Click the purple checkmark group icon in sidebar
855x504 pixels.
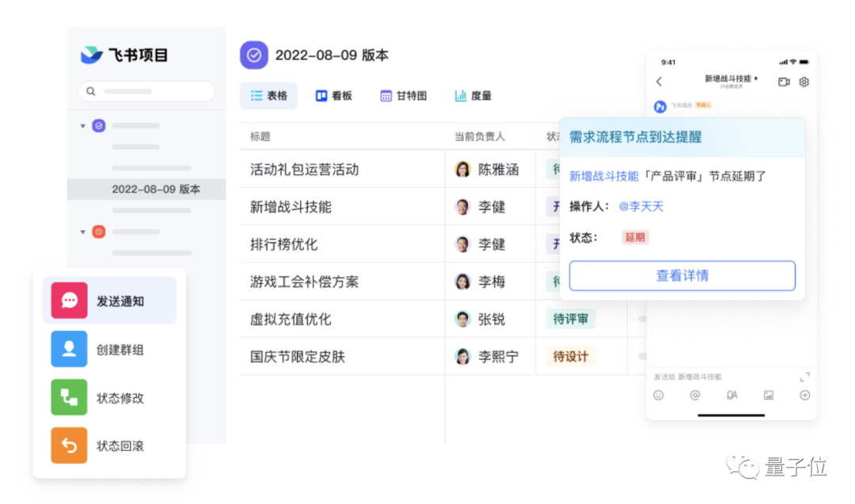99,126
